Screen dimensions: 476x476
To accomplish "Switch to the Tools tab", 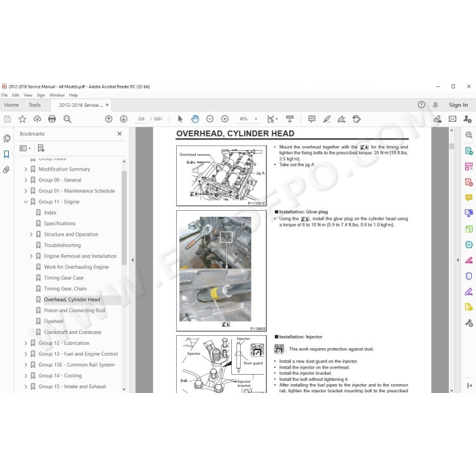I will [35, 105].
